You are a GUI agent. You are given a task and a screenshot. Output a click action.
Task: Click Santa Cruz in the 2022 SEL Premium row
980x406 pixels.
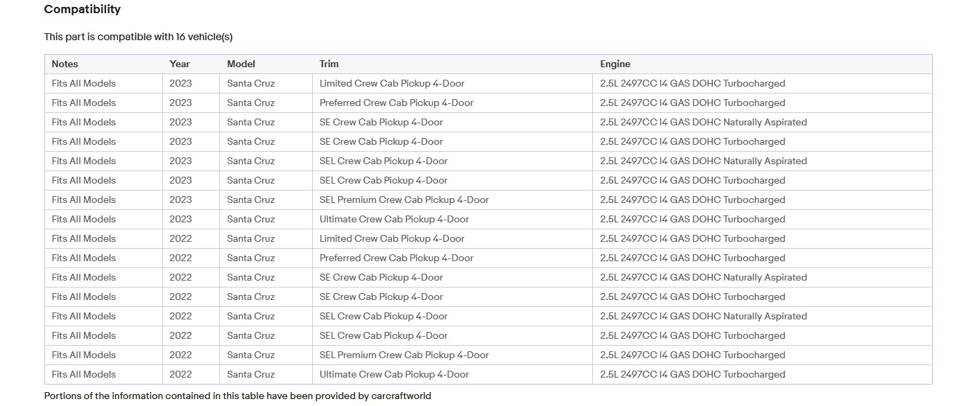(x=251, y=355)
